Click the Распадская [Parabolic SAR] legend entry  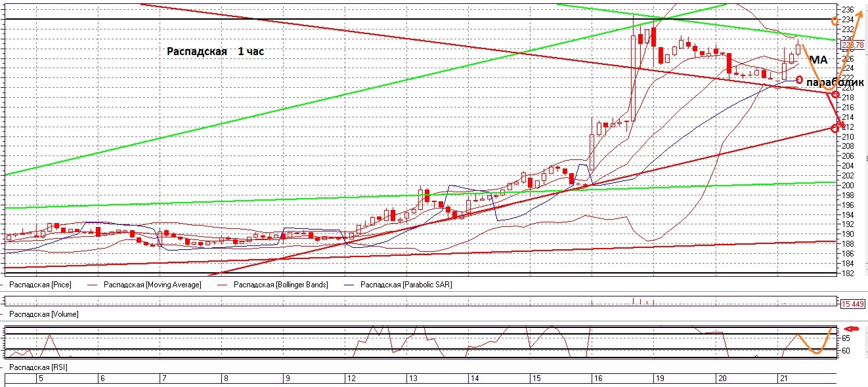[x=406, y=285]
